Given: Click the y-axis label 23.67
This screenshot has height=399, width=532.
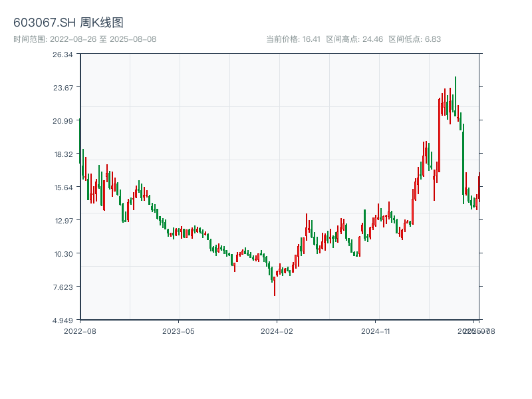Looking at the screenshot, I should 63,88.
